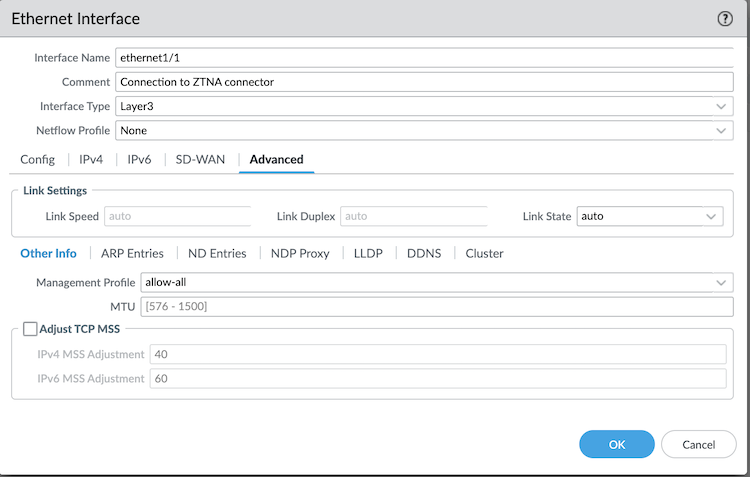This screenshot has width=750, height=477.
Task: Switch to the NDP Proxy sub-tab
Action: coord(300,254)
